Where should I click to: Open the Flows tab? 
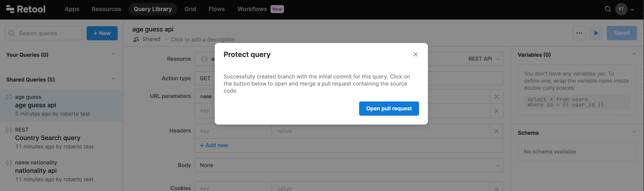point(216,9)
